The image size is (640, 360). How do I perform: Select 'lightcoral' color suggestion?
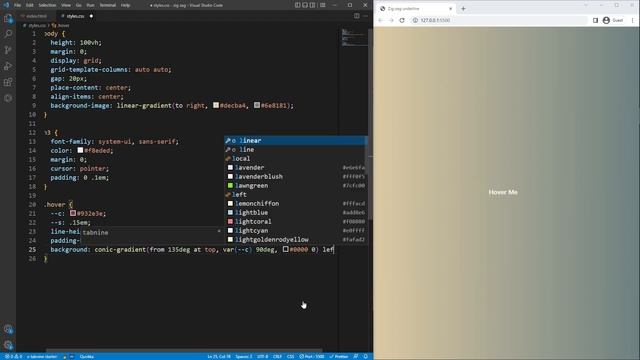pyautogui.click(x=296, y=221)
